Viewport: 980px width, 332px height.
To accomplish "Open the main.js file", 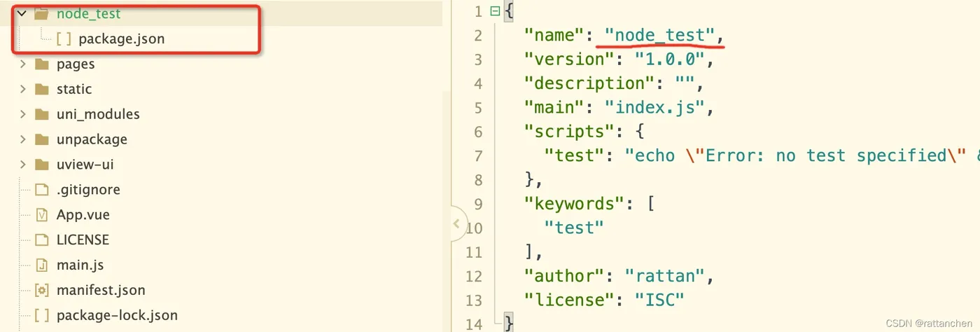I will 80,265.
